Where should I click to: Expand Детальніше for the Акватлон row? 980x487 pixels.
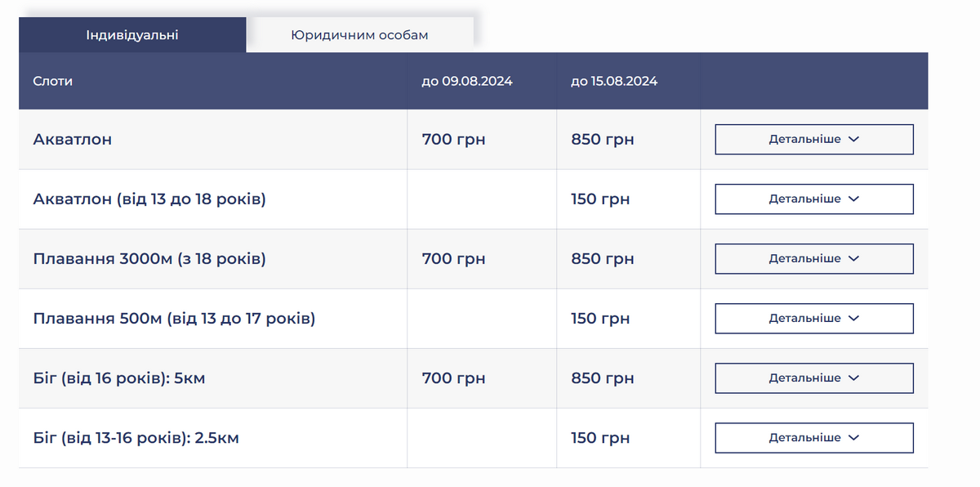click(x=813, y=140)
